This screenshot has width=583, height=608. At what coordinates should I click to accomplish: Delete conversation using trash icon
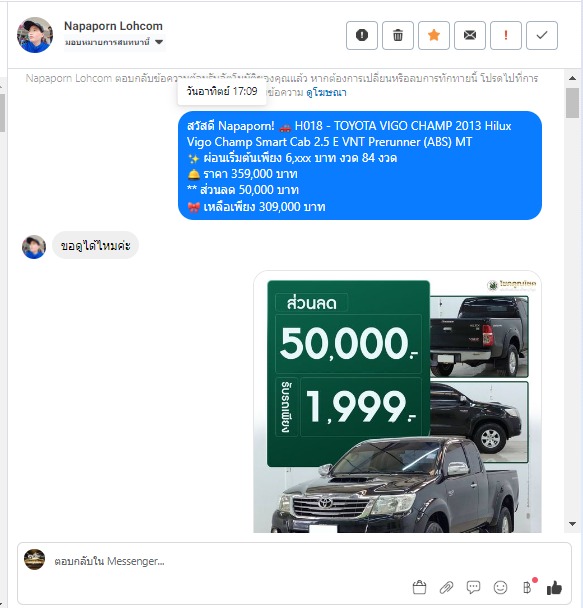(x=398, y=35)
